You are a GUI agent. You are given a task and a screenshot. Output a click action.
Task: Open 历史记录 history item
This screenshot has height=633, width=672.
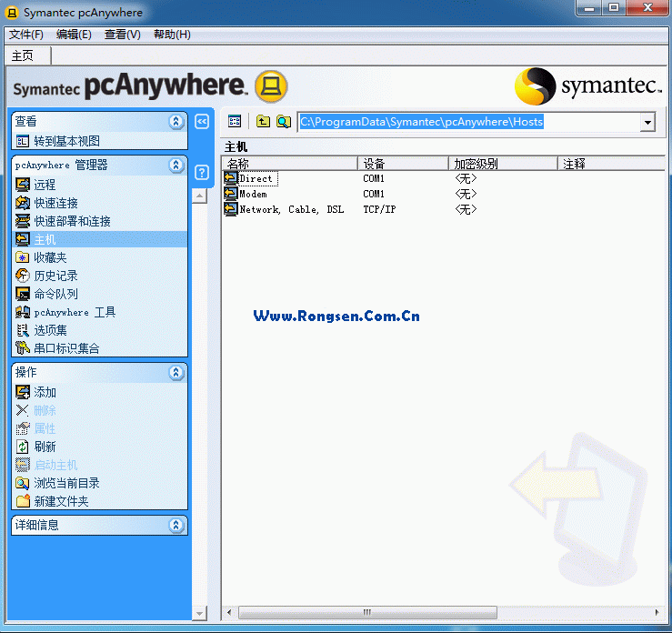tap(55, 276)
